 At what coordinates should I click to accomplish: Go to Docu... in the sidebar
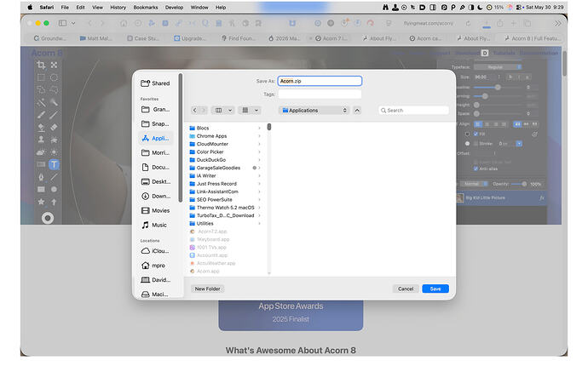tap(155, 167)
